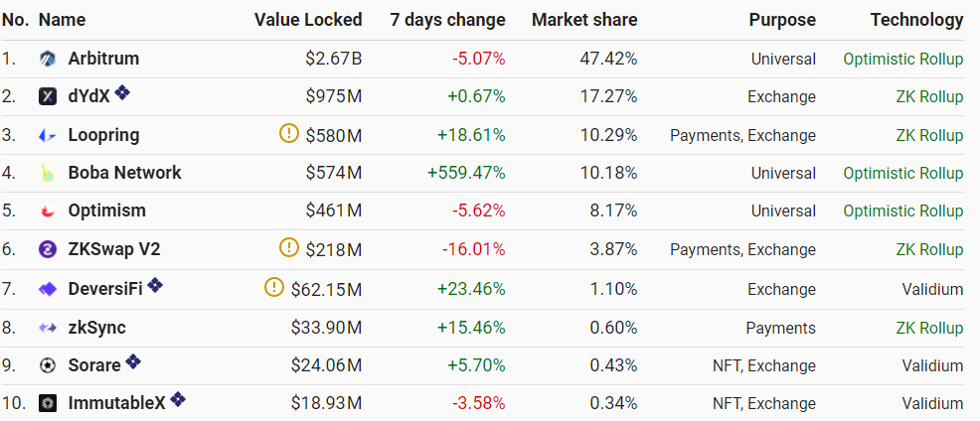Click the Technology column header
Screen dimensions: 980x421
(916, 20)
